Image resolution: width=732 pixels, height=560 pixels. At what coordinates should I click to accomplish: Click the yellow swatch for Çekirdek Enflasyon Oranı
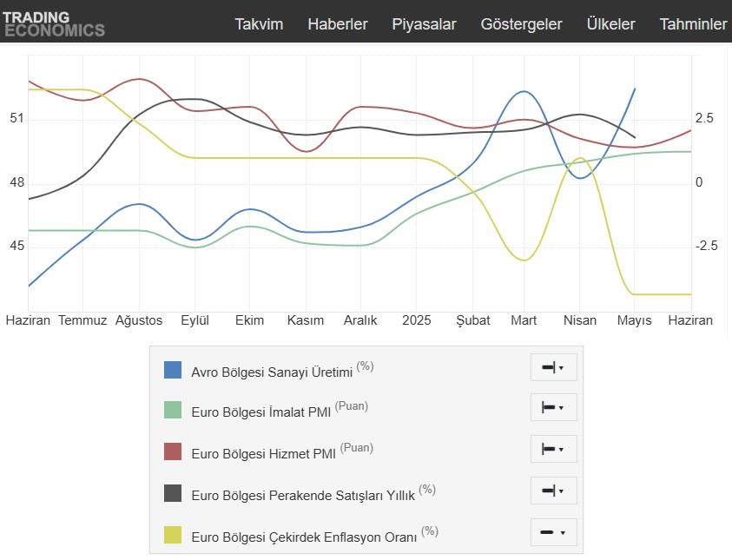(x=173, y=535)
